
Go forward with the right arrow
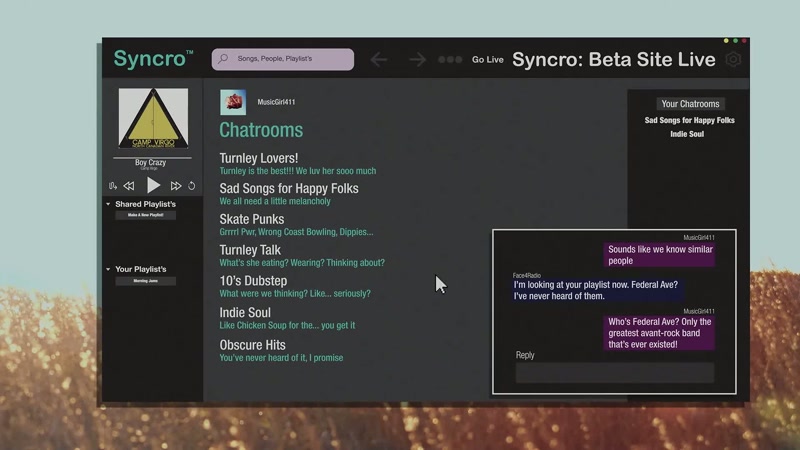coord(417,60)
